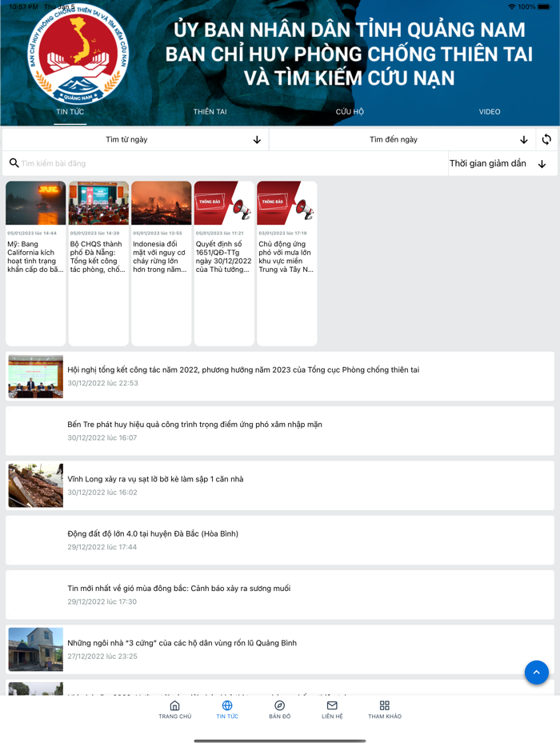Click the Hội nghị tổng kết article thumbnail

pyautogui.click(x=36, y=377)
